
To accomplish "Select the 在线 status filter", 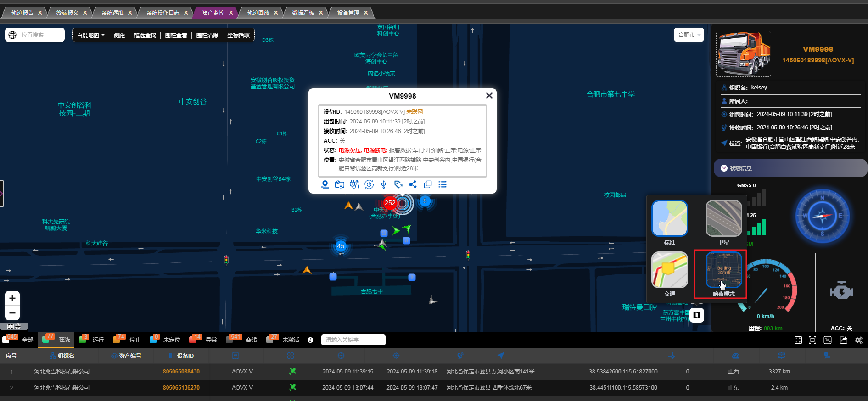I will click(x=56, y=340).
